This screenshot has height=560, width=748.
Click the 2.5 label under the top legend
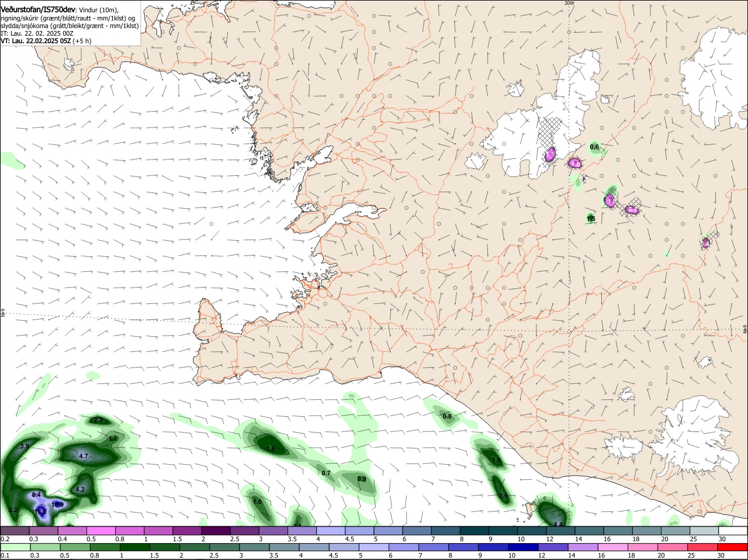coord(234,539)
